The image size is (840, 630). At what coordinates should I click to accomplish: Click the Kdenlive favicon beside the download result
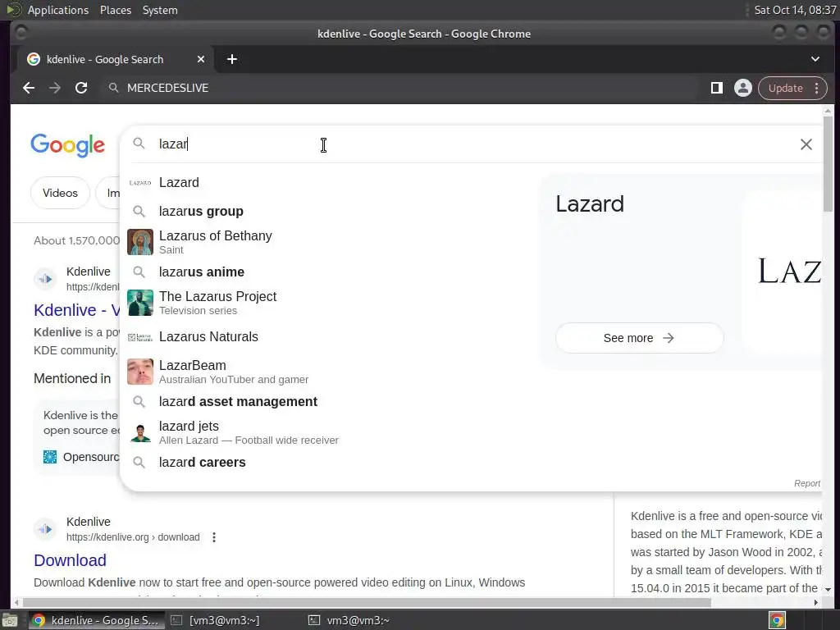(x=45, y=529)
